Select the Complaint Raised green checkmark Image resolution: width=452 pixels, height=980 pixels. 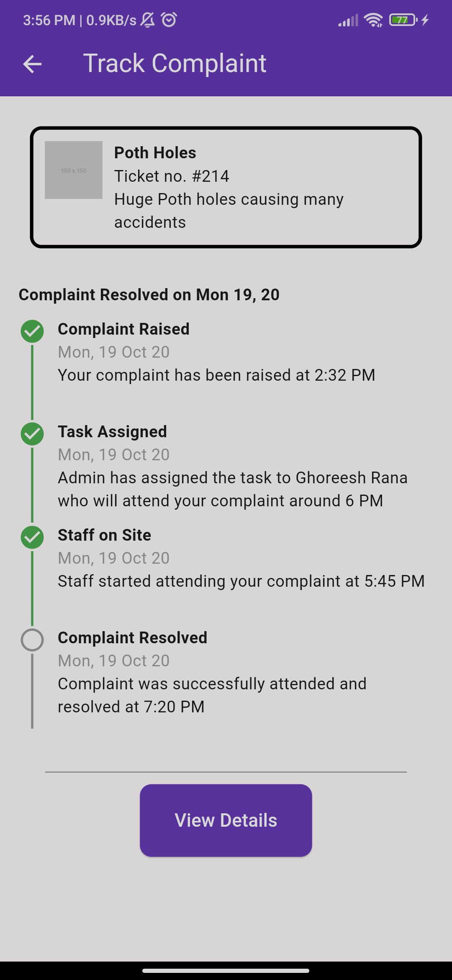tap(32, 332)
